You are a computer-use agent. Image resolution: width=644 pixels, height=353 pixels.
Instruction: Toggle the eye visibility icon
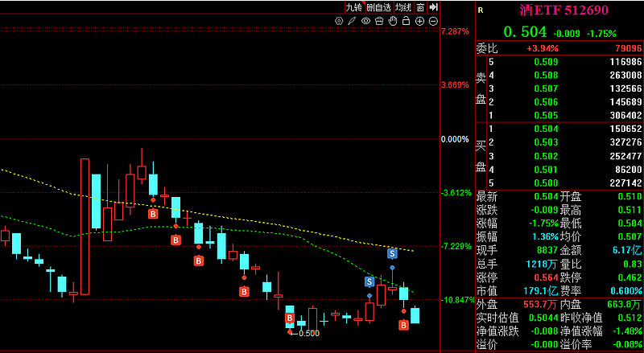pos(365,21)
